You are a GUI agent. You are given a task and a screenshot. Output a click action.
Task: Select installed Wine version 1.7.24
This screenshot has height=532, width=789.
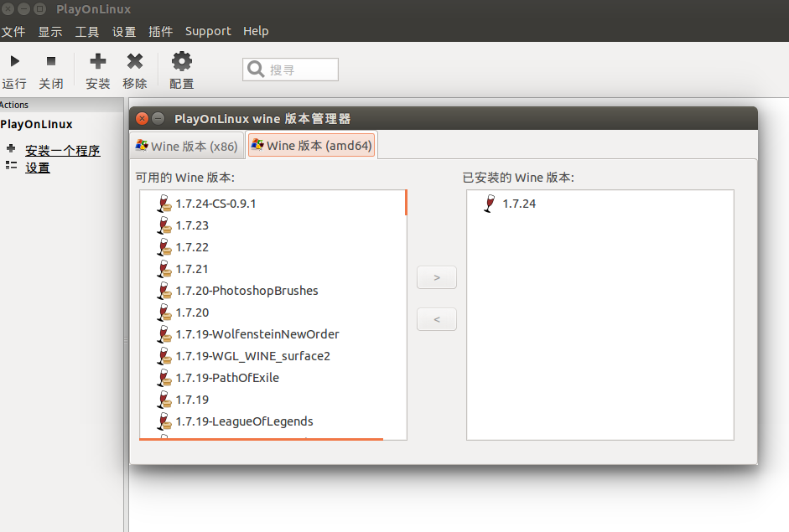tap(519, 204)
